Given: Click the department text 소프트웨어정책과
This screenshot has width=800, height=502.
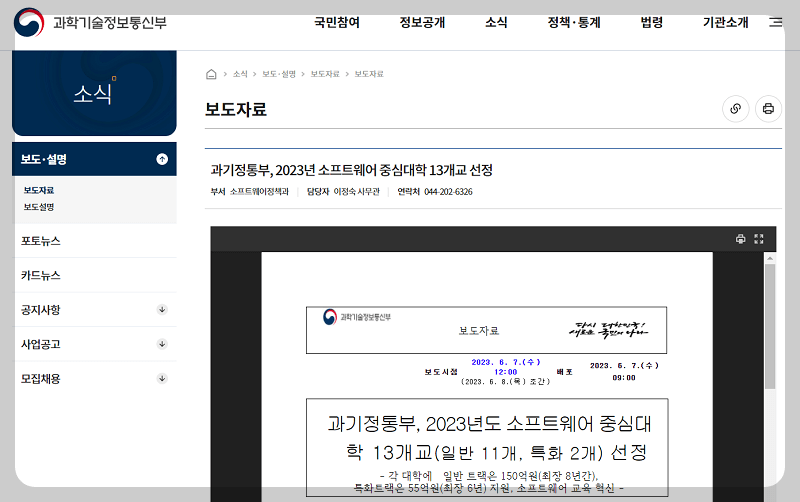Looking at the screenshot, I should [259, 192].
